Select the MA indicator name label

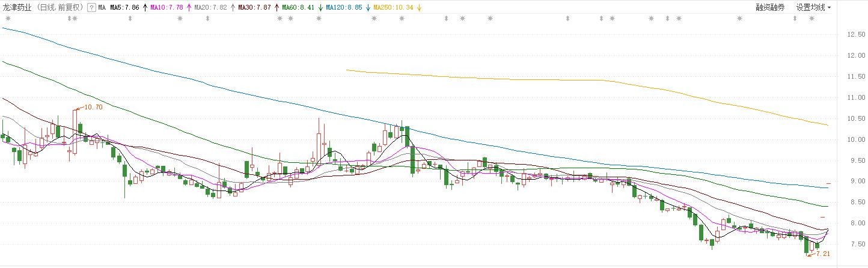click(x=102, y=8)
